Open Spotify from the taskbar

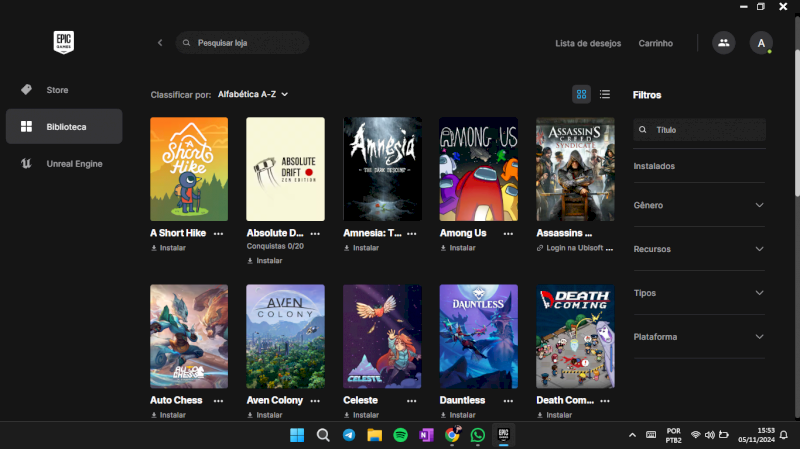400,435
